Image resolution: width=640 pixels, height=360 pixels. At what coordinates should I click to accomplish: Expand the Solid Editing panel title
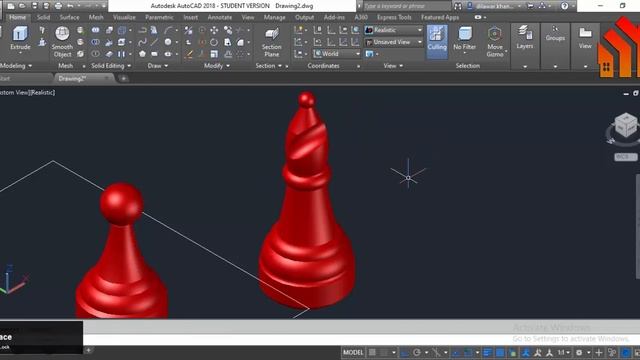[111, 66]
